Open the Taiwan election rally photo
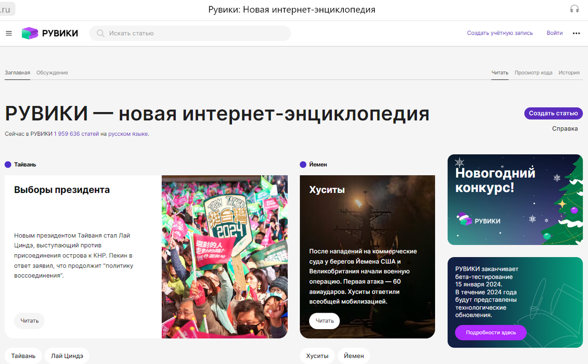 click(224, 257)
